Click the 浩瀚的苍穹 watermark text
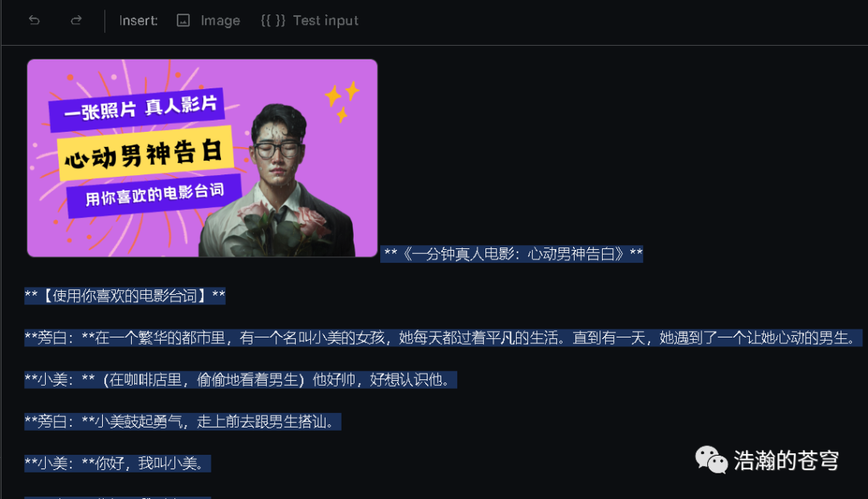The image size is (868, 499). tap(786, 460)
